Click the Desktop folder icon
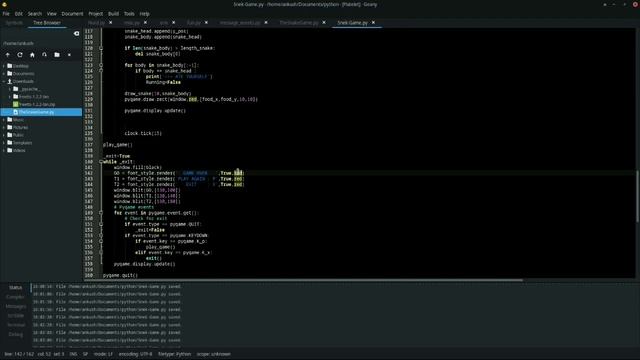640x360 pixels. (x=10, y=66)
